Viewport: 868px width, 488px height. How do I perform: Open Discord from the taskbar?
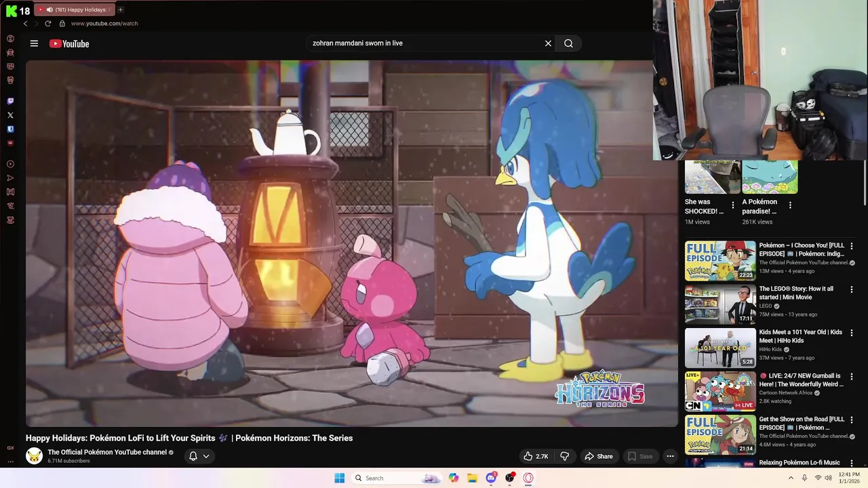(492, 478)
